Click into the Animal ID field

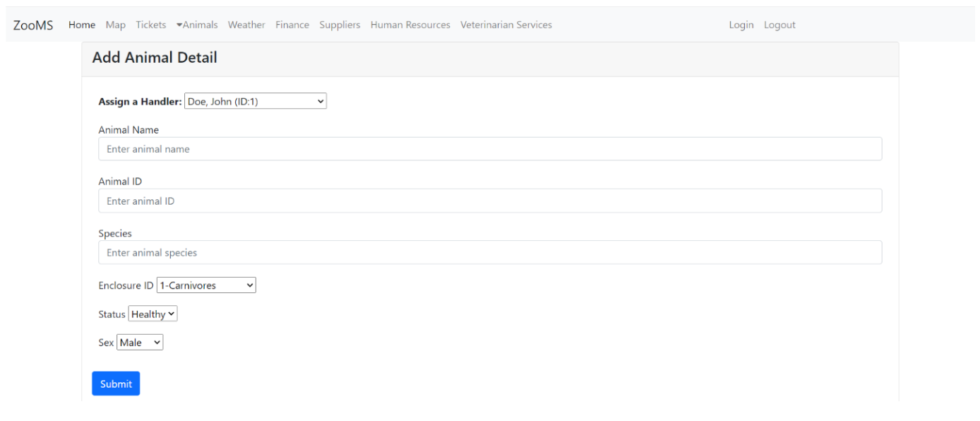tap(490, 201)
